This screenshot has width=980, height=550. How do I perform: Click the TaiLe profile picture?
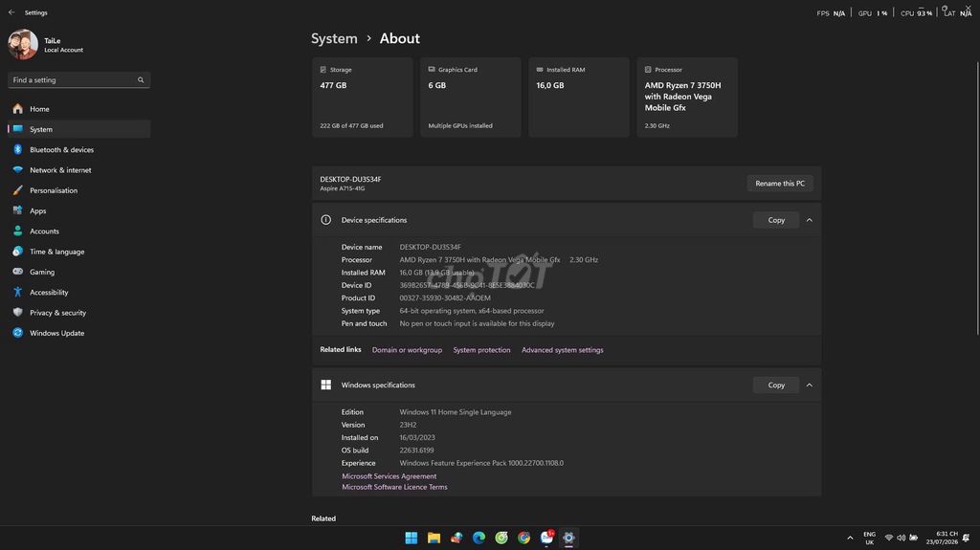23,44
